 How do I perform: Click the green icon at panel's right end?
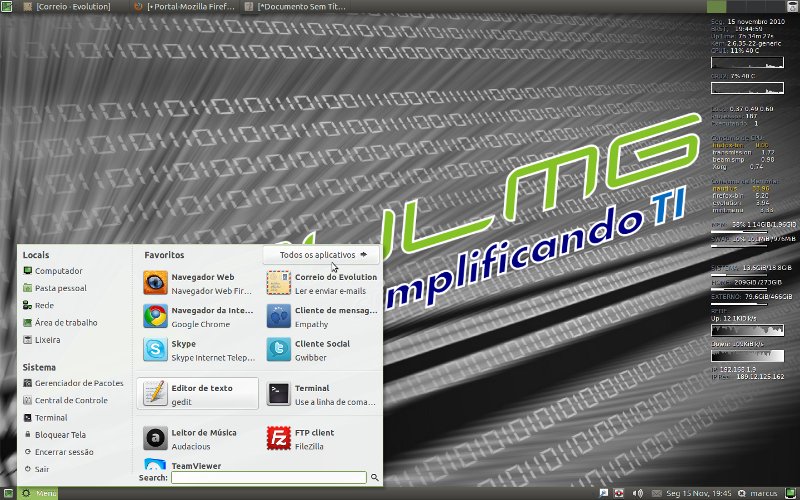pyautogui.click(x=790, y=493)
